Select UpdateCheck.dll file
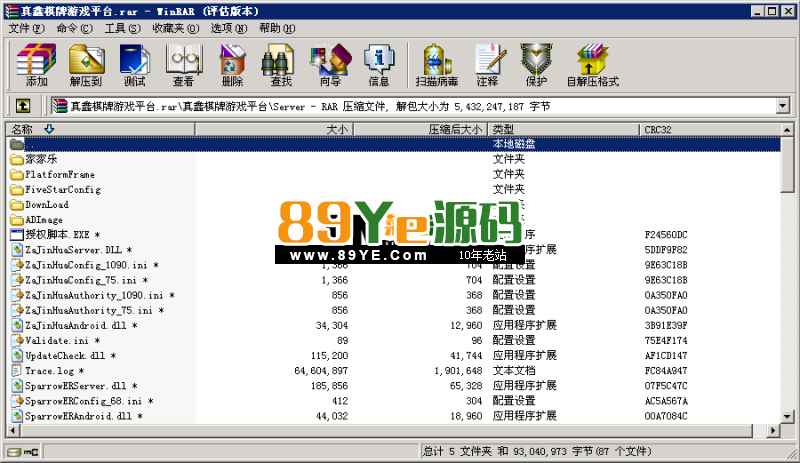The width and height of the screenshot is (800, 463). coord(63,356)
